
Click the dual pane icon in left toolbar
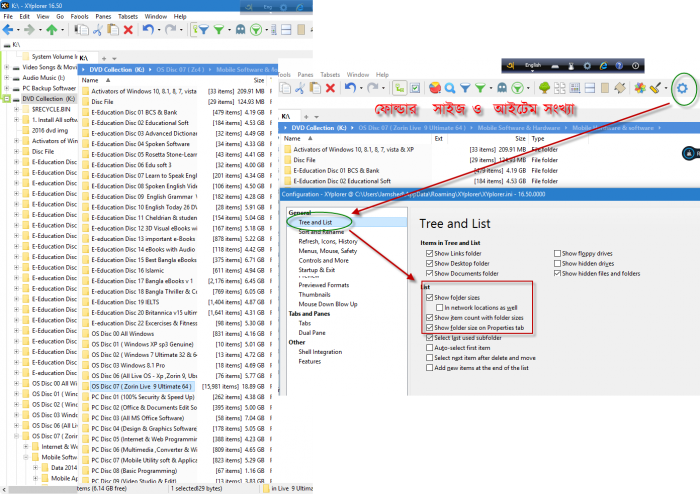(x=286, y=30)
